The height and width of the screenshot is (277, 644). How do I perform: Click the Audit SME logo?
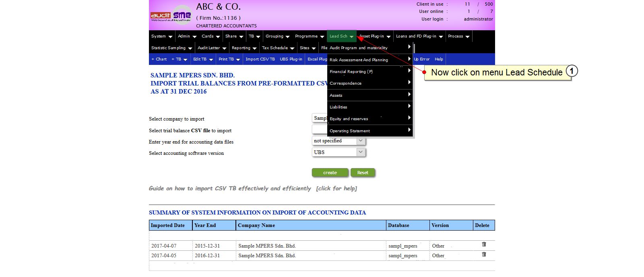point(171,15)
